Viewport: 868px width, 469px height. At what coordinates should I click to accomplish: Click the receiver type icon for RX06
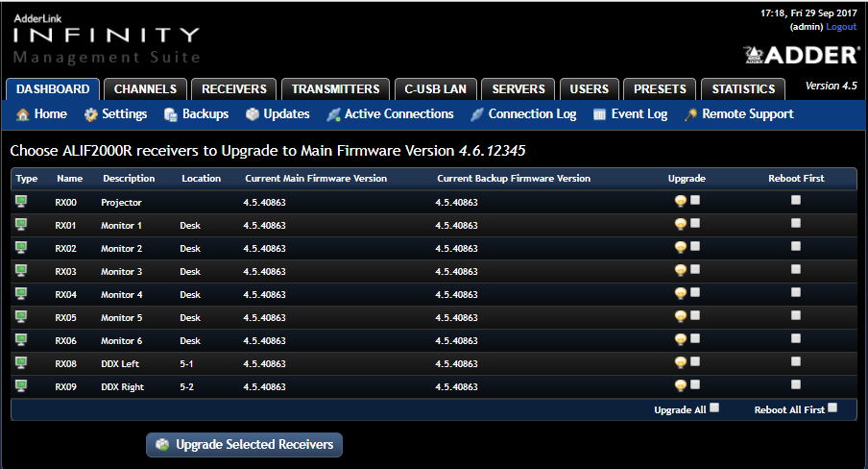click(x=21, y=340)
